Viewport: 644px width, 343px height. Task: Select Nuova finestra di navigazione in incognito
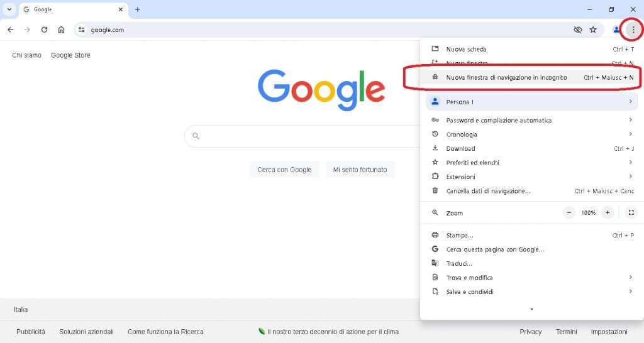pos(506,78)
